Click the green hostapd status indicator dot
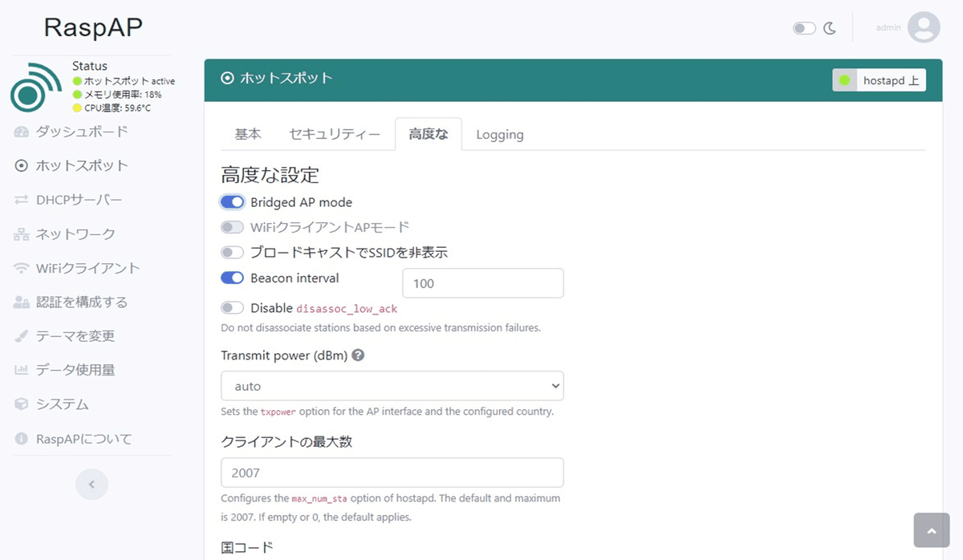 point(843,80)
